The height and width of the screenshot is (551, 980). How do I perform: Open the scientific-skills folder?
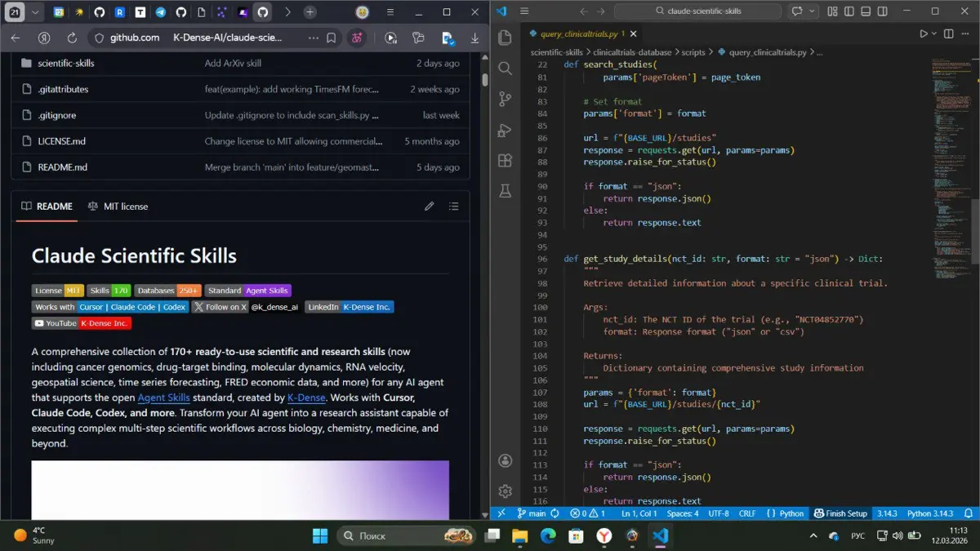click(x=66, y=63)
